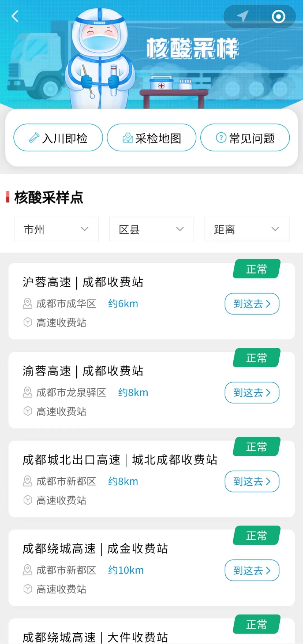Tap the 正常 status badge on 大件收费站 card
Image resolution: width=303 pixels, height=644 pixels.
coord(256,624)
